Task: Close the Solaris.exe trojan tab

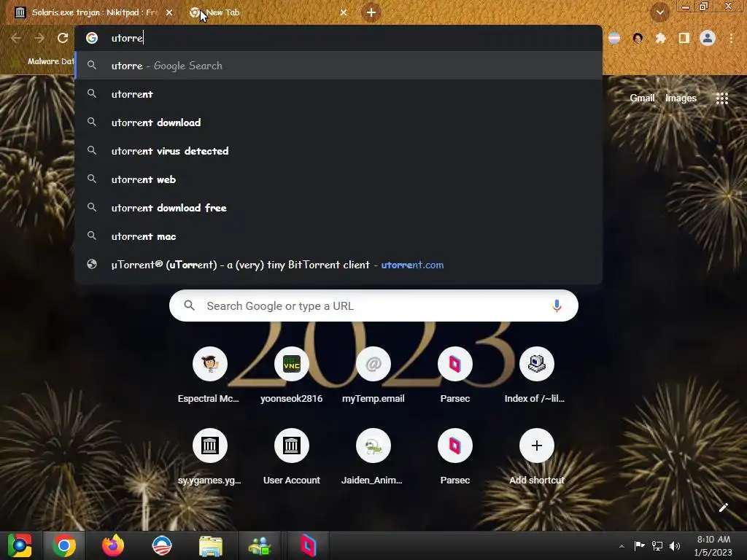Action: pyautogui.click(x=169, y=12)
